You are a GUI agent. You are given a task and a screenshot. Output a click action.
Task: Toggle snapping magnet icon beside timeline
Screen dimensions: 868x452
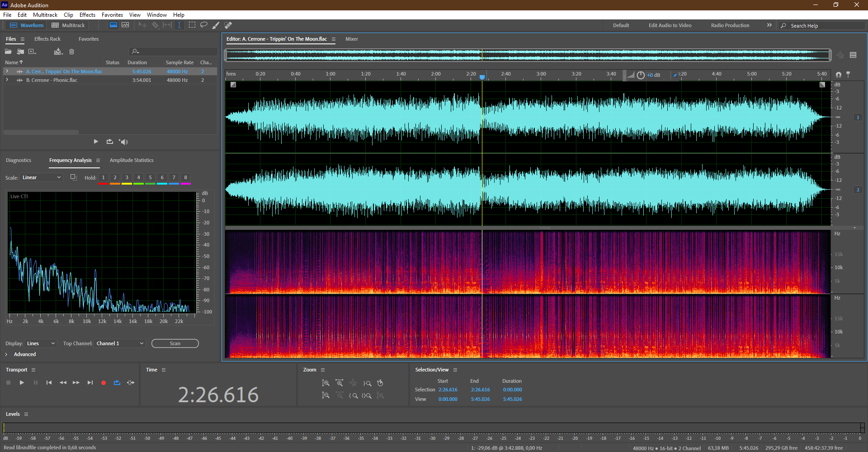pyautogui.click(x=839, y=75)
